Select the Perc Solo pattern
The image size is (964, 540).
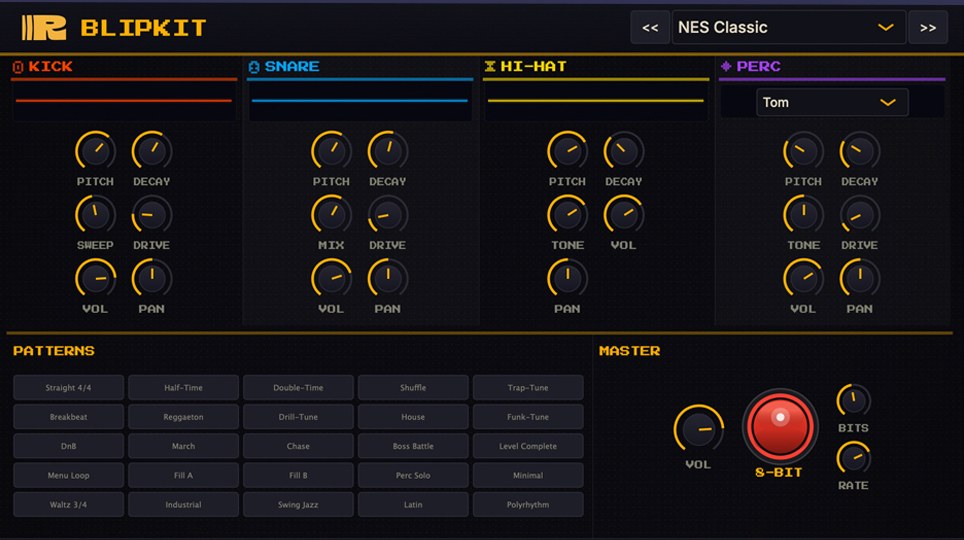(x=413, y=475)
